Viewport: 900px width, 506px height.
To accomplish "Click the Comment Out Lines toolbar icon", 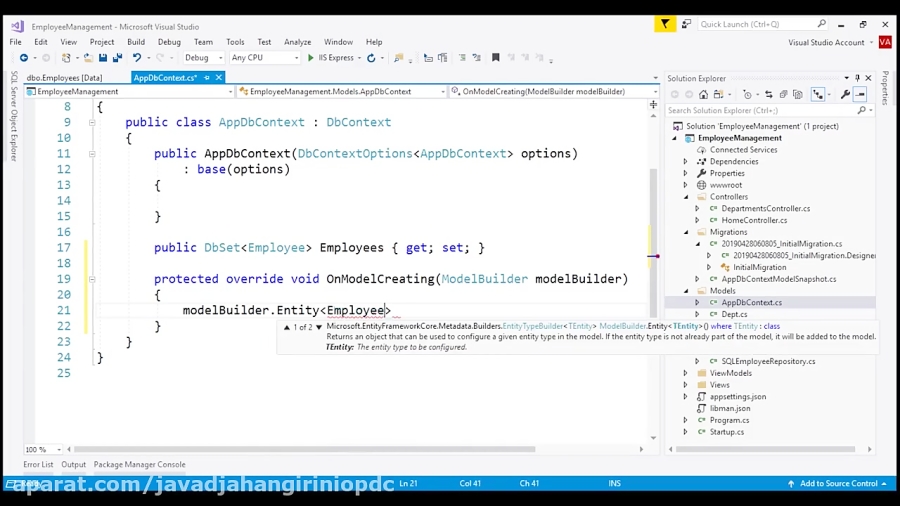I will click(x=462, y=57).
